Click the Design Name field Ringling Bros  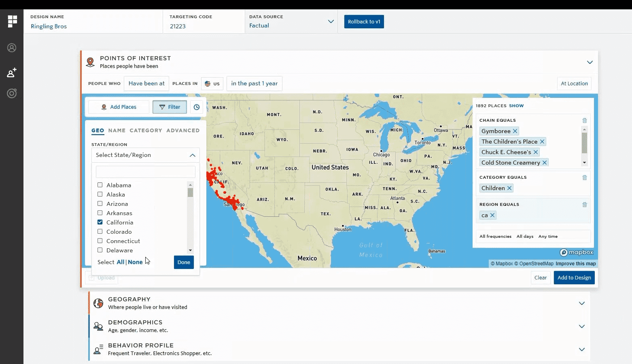pyautogui.click(x=94, y=21)
